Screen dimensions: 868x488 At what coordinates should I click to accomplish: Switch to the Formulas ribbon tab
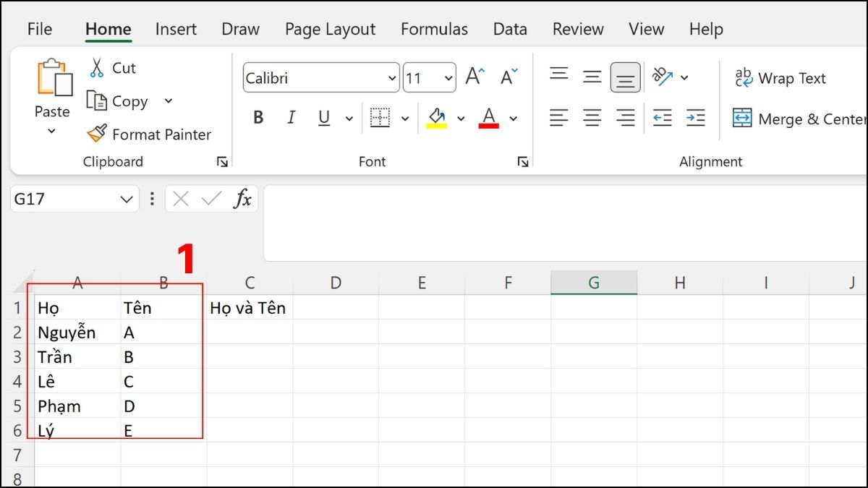434,29
